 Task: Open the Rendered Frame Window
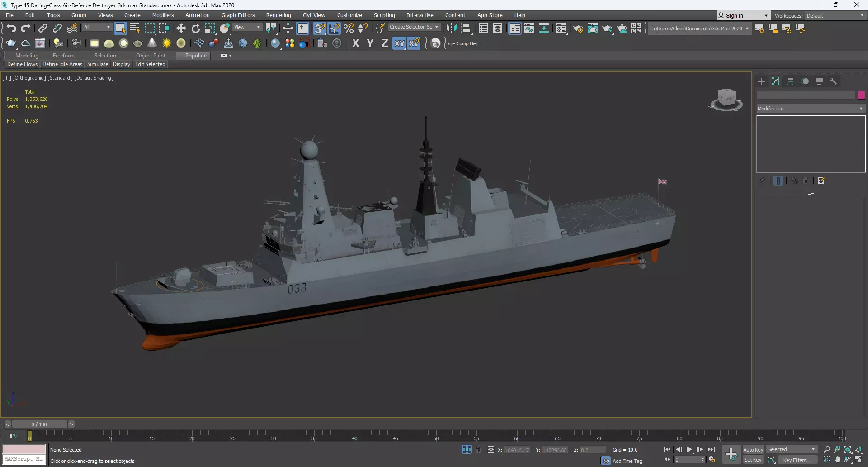click(593, 29)
